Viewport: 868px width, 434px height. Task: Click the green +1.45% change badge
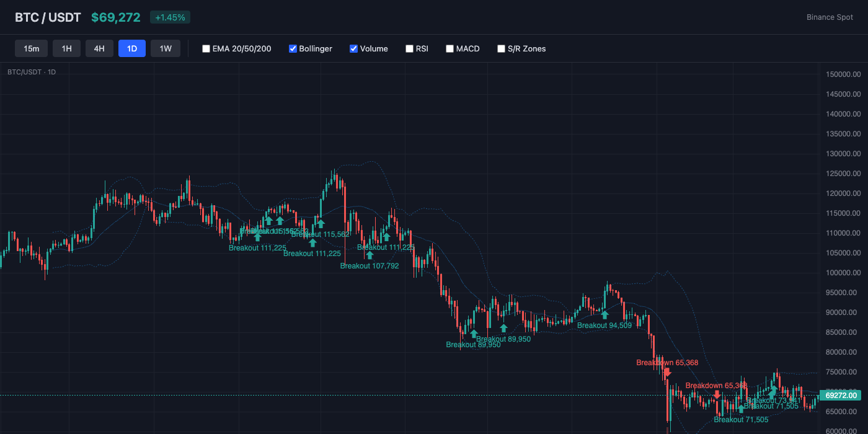[170, 17]
